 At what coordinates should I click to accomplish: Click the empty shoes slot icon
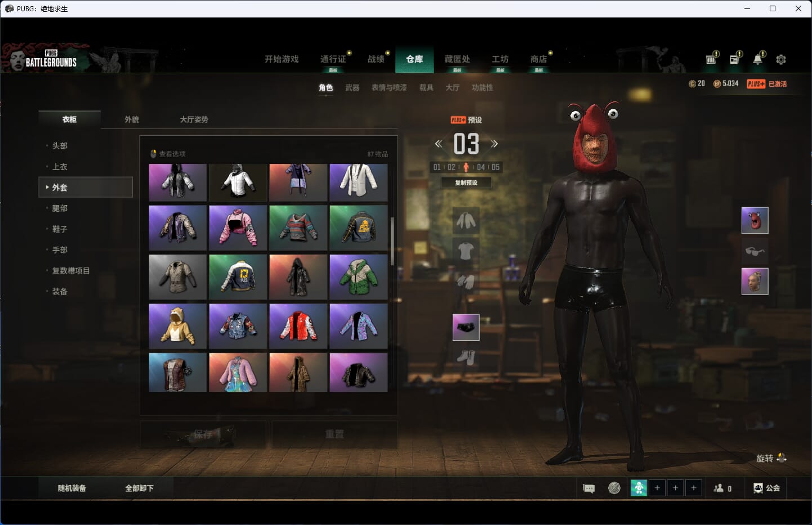[466, 357]
